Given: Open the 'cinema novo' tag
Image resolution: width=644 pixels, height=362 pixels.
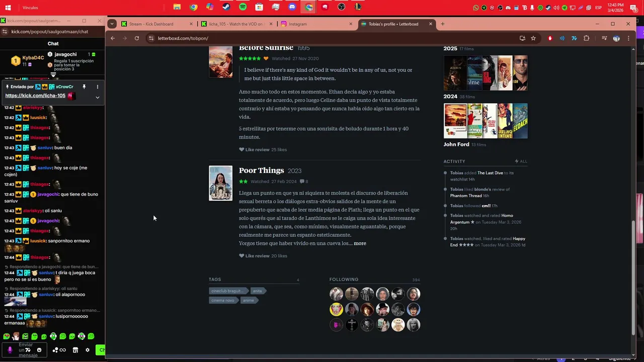Looking at the screenshot, I should (x=223, y=300).
